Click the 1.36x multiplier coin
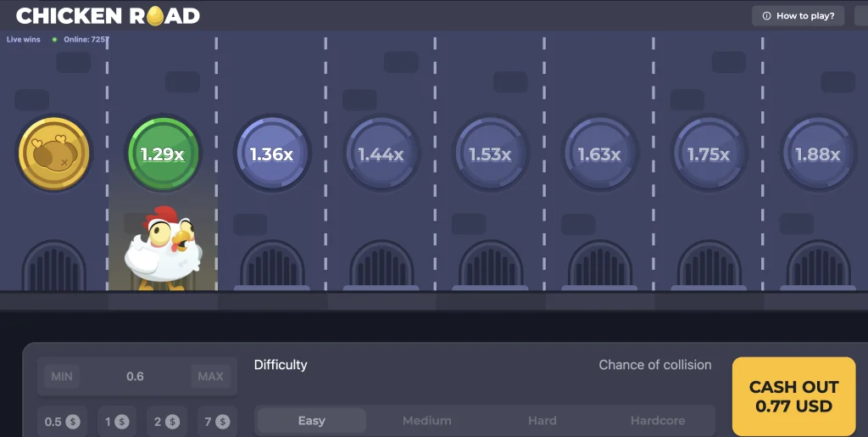The image size is (868, 437). [271, 154]
